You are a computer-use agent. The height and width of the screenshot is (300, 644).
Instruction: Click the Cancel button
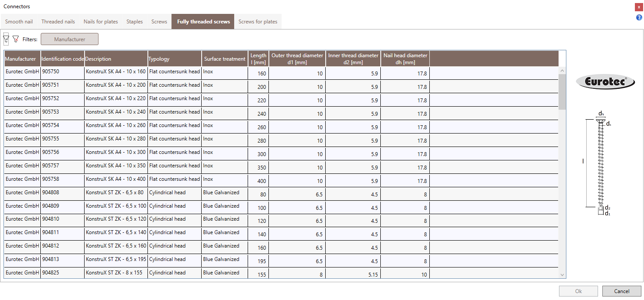click(x=622, y=291)
